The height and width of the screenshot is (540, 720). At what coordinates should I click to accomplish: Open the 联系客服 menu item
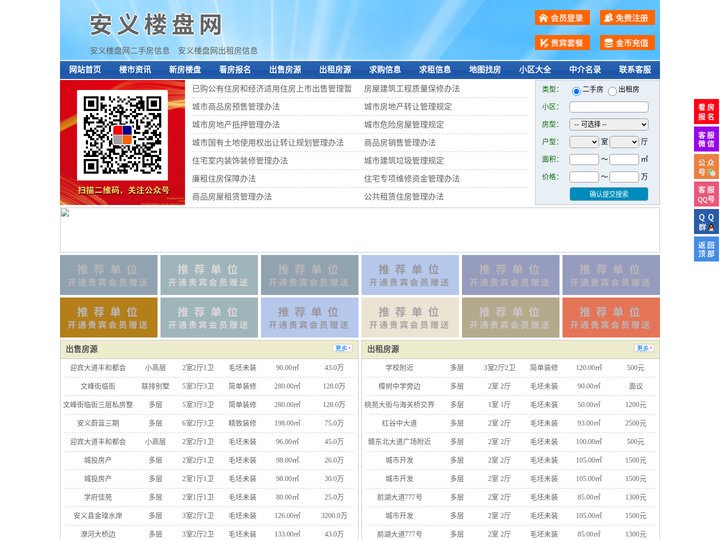[x=635, y=70]
